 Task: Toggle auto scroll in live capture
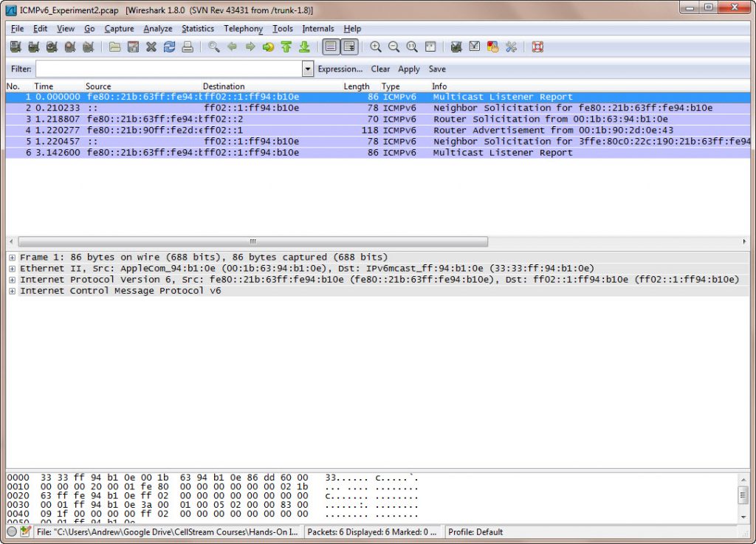[x=349, y=47]
